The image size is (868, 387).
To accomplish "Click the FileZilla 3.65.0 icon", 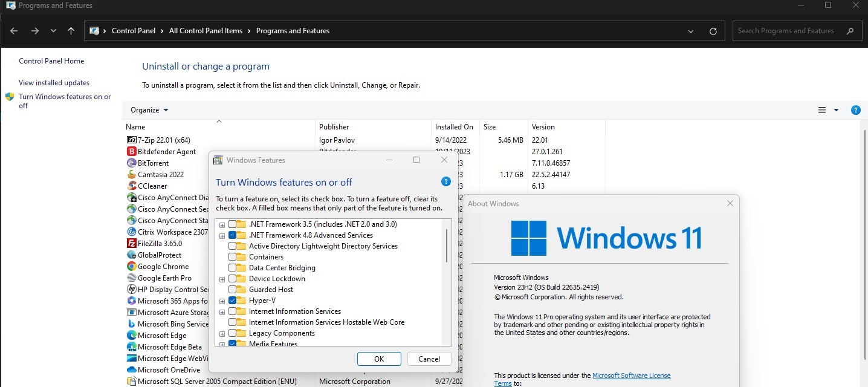I will [x=132, y=244].
